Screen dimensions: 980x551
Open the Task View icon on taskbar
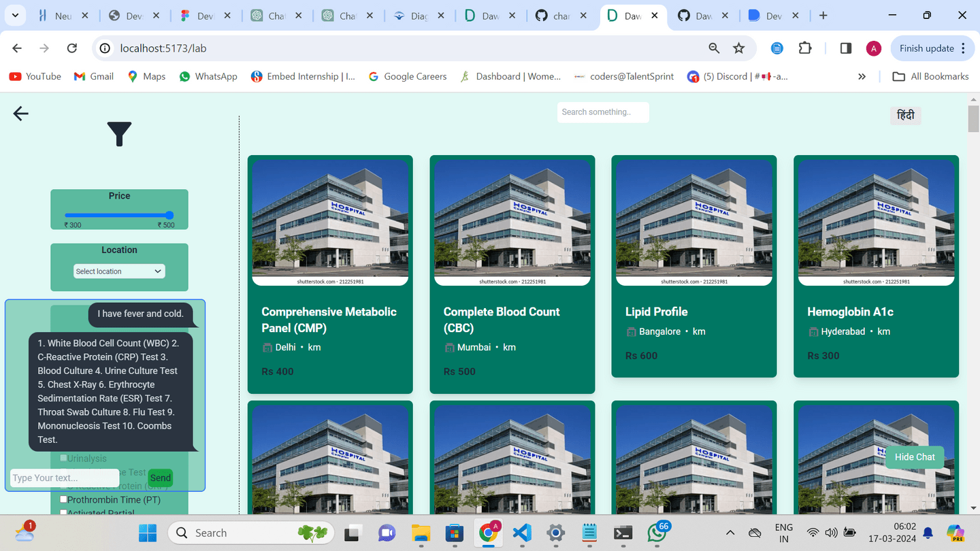click(353, 533)
